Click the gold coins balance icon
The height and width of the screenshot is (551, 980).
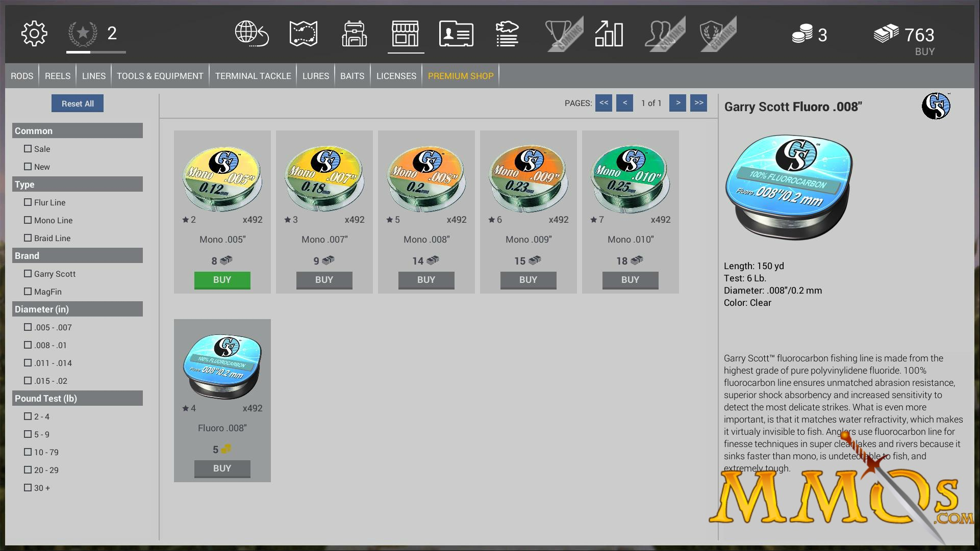coord(802,34)
